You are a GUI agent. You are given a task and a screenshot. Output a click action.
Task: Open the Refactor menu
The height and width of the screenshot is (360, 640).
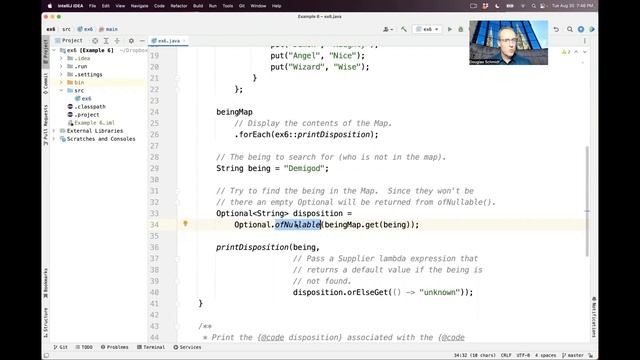point(179,6)
